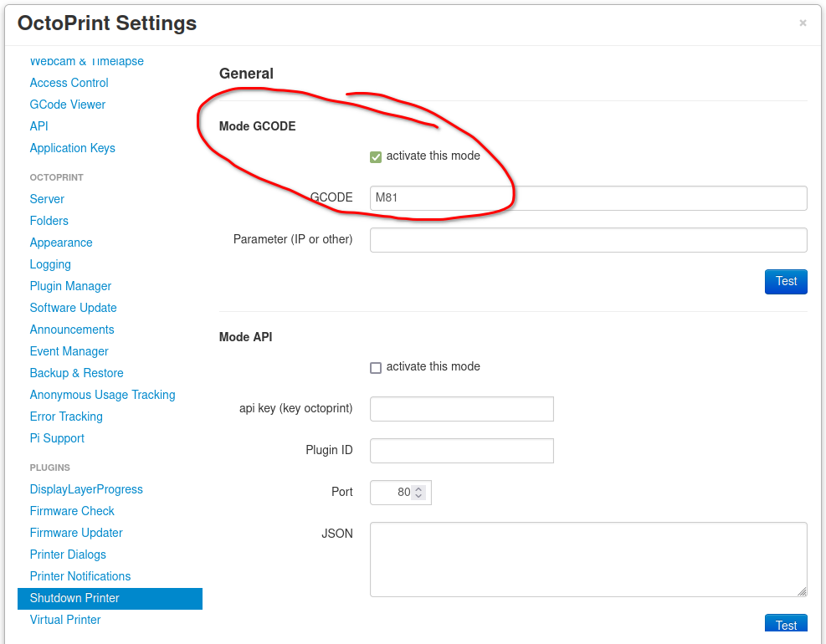The height and width of the screenshot is (644, 826).
Task: Open Pi Support settings
Action: click(57, 438)
